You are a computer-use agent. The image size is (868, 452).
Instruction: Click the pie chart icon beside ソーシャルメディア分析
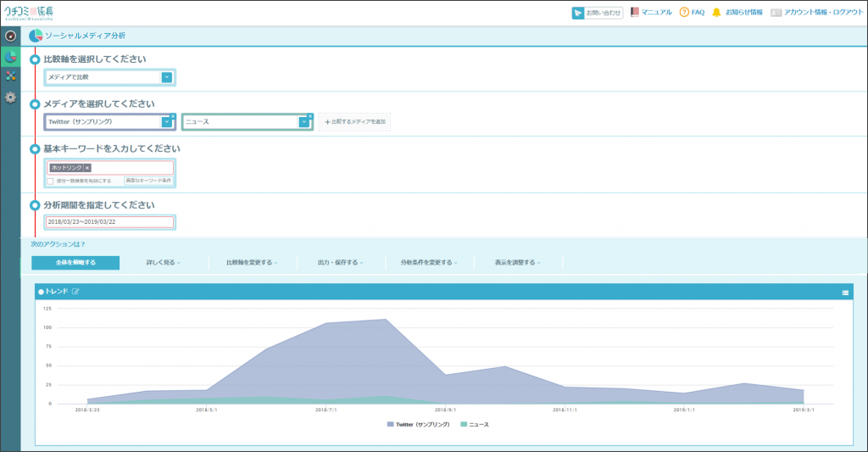(x=36, y=36)
